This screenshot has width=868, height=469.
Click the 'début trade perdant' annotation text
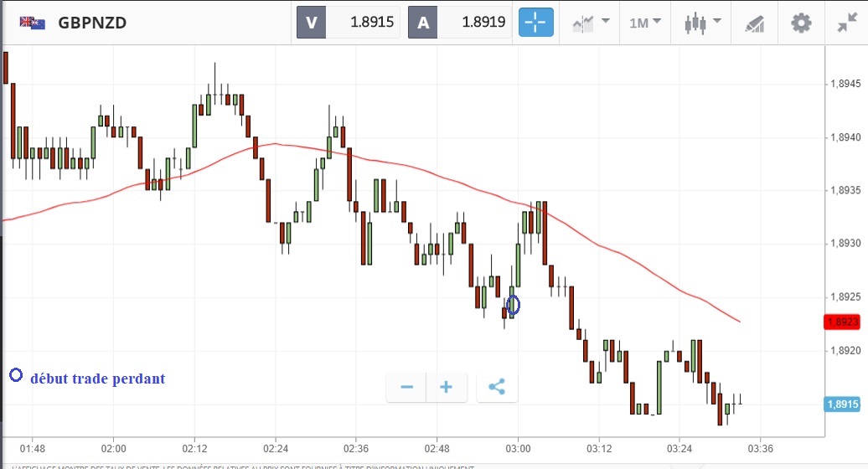[x=98, y=379]
